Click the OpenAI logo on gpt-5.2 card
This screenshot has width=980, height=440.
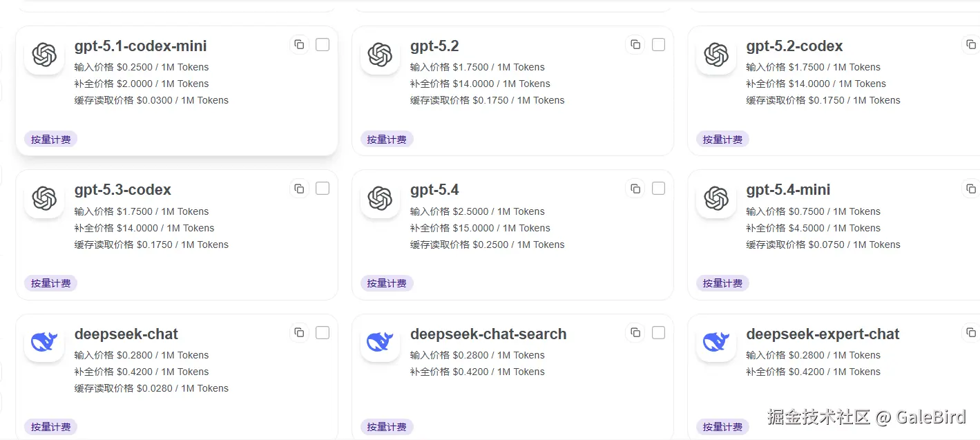click(x=380, y=55)
